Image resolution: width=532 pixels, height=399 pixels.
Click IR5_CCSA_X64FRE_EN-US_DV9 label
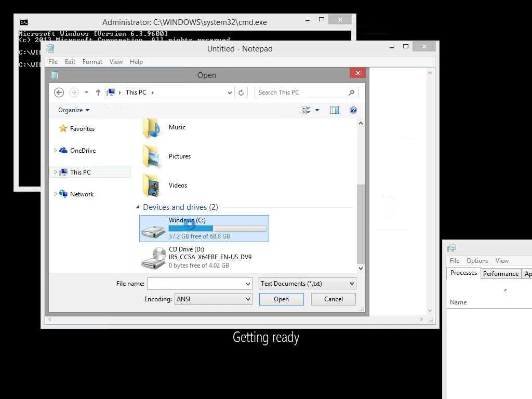point(210,257)
